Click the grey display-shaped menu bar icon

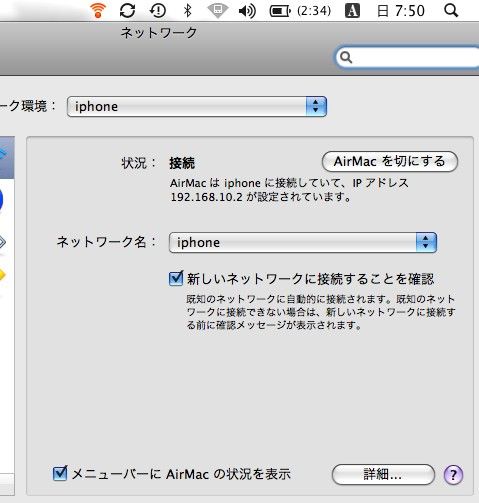point(217,11)
